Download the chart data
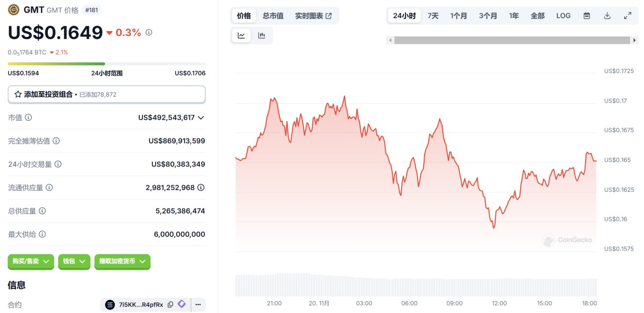 607,16
